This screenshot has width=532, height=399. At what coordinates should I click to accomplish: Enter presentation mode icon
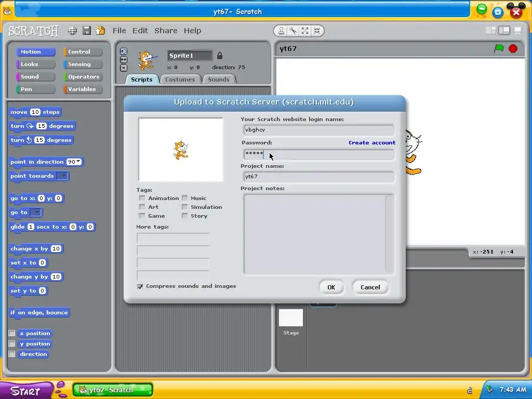[518, 30]
